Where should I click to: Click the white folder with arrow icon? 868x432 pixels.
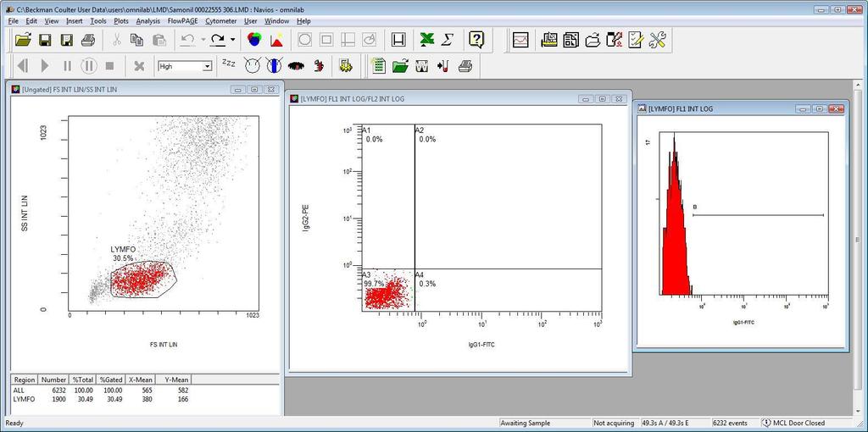(593, 41)
